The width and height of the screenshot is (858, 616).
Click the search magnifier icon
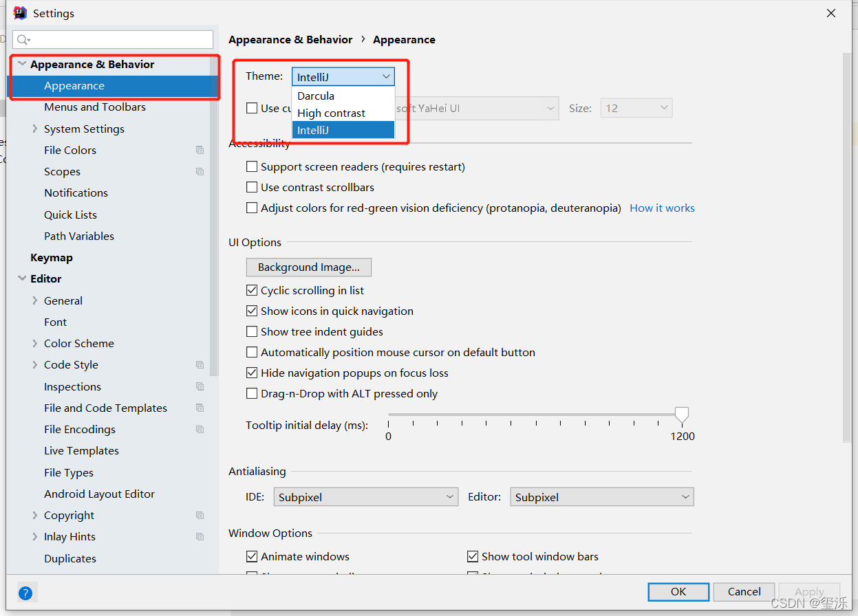tap(23, 40)
